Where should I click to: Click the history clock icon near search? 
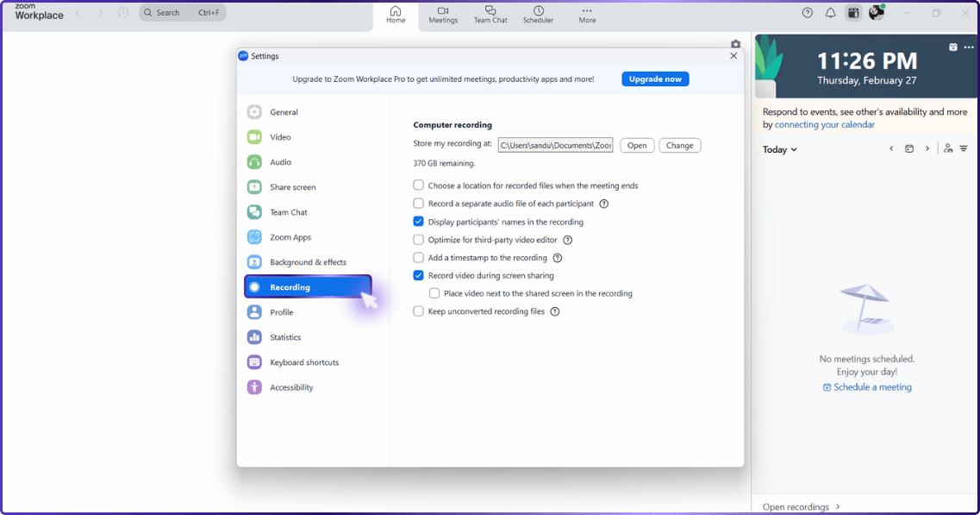point(123,13)
